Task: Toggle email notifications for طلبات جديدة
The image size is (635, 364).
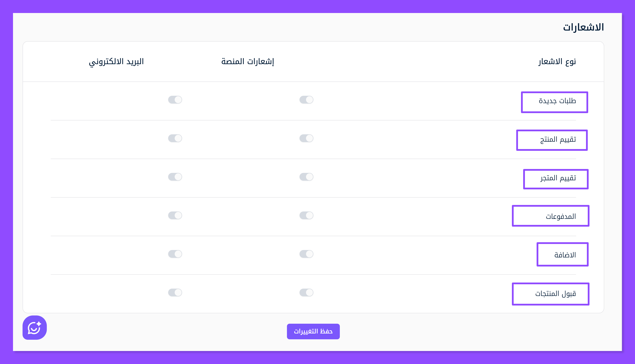Action: pyautogui.click(x=175, y=100)
